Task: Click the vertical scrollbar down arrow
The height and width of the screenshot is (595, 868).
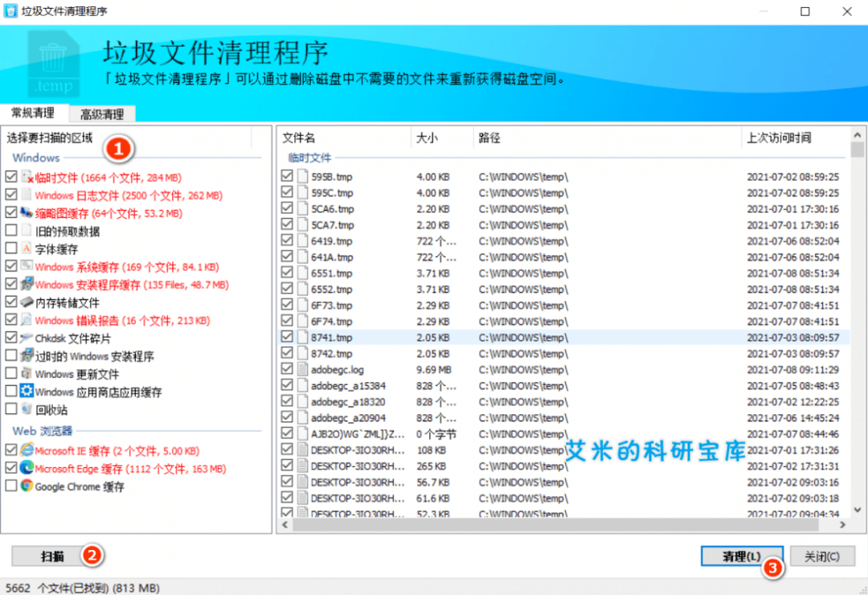Action: coord(857,511)
